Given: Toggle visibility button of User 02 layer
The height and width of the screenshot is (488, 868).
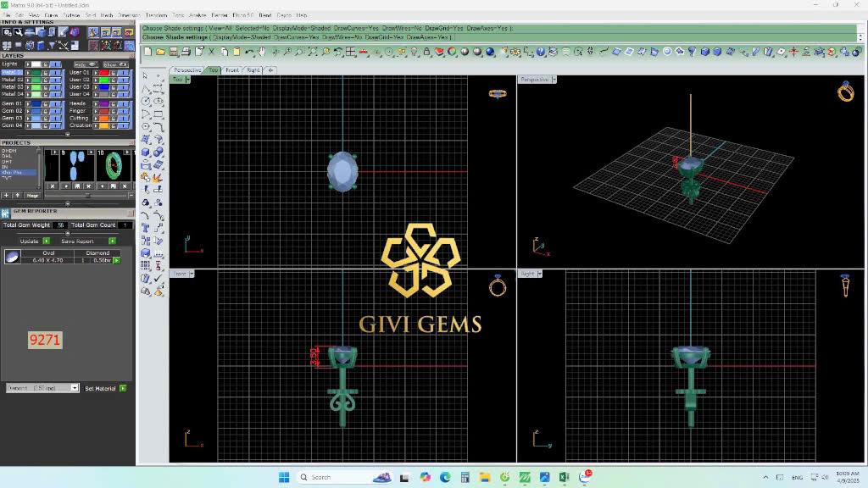Looking at the screenshot, I should tap(123, 80).
